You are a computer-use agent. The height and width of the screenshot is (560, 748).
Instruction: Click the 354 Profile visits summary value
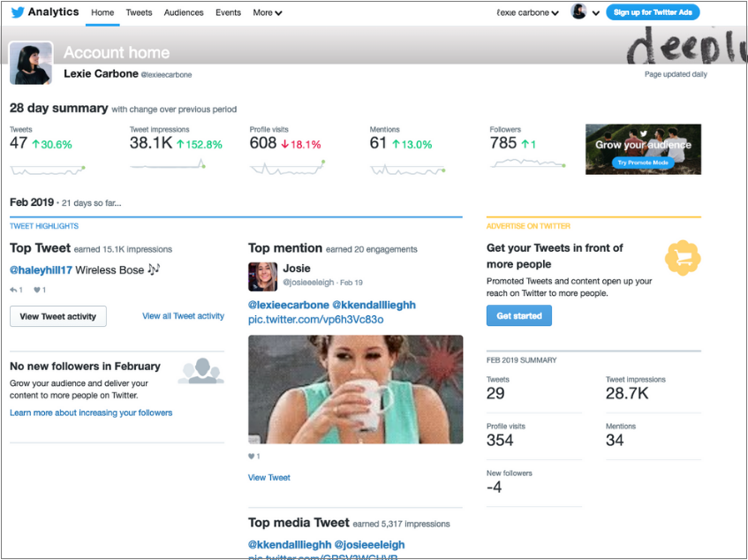(x=500, y=440)
